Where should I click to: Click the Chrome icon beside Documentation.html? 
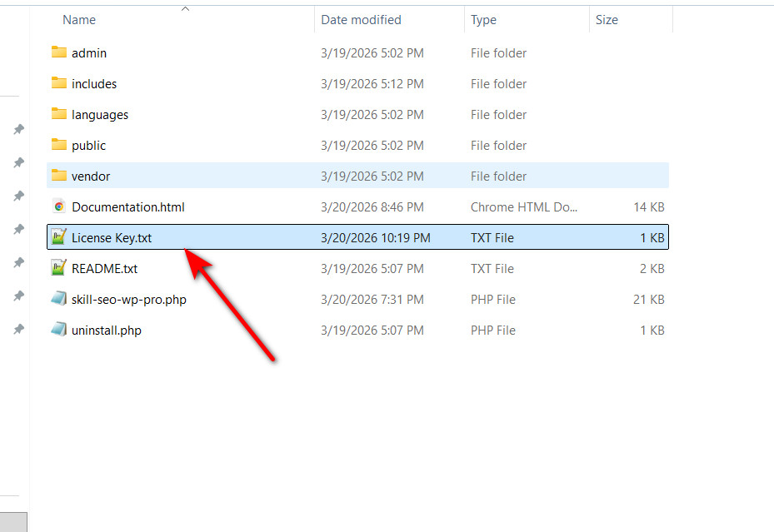pyautogui.click(x=58, y=206)
